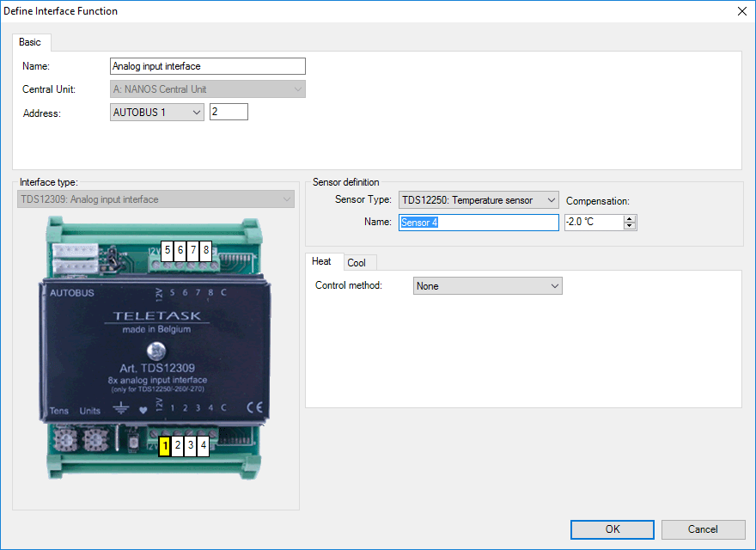The height and width of the screenshot is (550, 756).
Task: Select analog input terminal 8
Action: 206,250
